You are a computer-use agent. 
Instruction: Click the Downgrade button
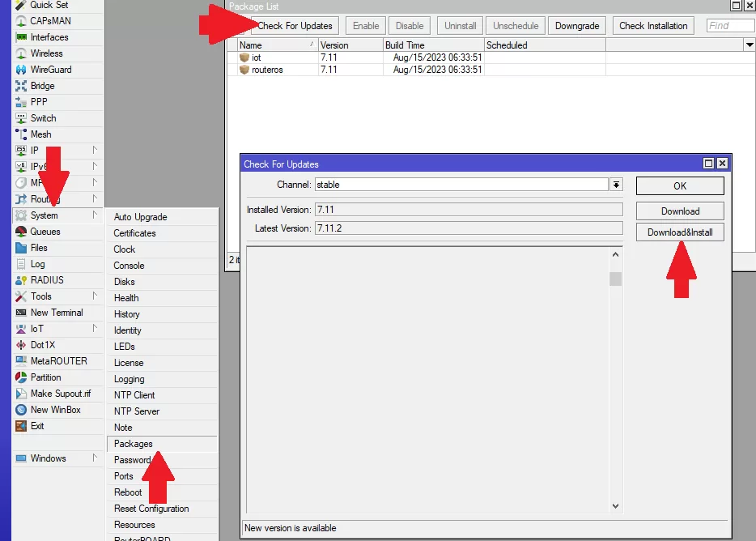click(577, 26)
